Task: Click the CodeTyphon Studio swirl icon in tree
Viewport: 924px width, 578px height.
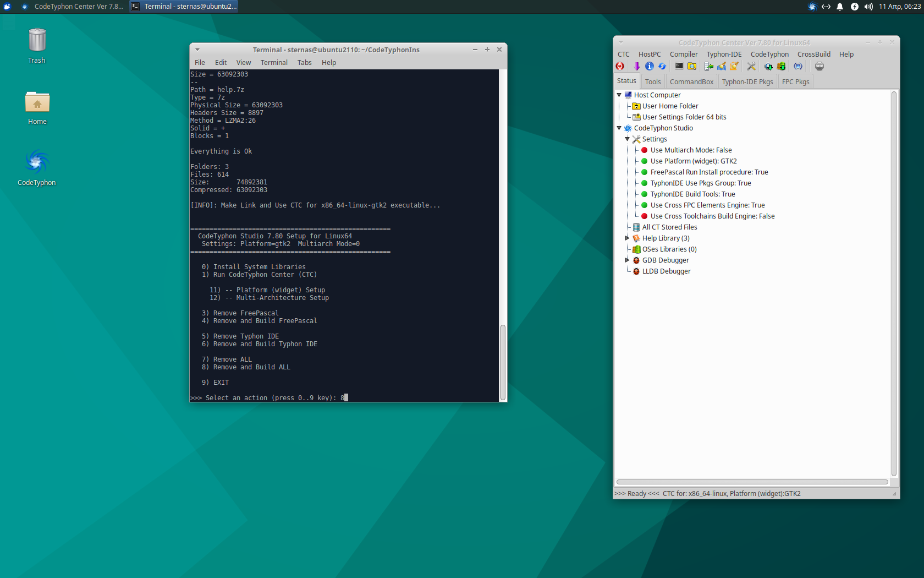Action: click(x=628, y=128)
